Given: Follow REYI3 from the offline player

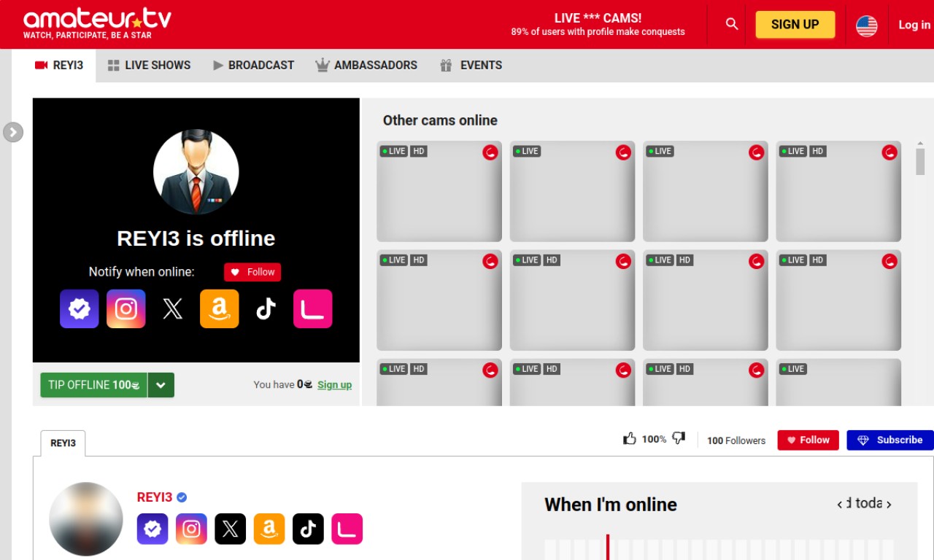Looking at the screenshot, I should coord(252,272).
